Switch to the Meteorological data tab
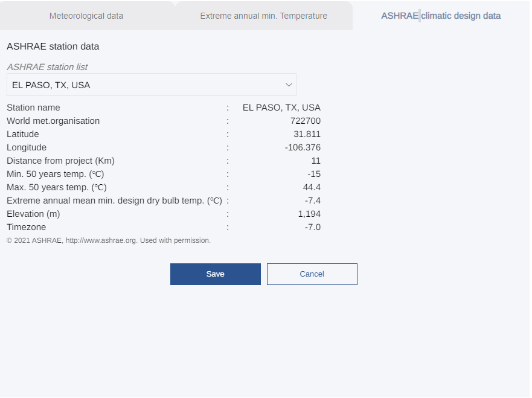 click(x=86, y=16)
